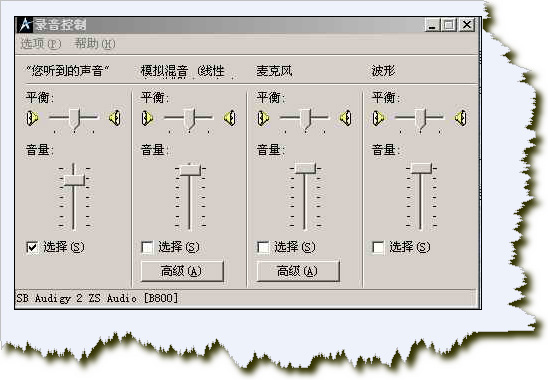548x380 pixels.
Task: Click right speaker icon in 波形 balance
Action: [461, 118]
